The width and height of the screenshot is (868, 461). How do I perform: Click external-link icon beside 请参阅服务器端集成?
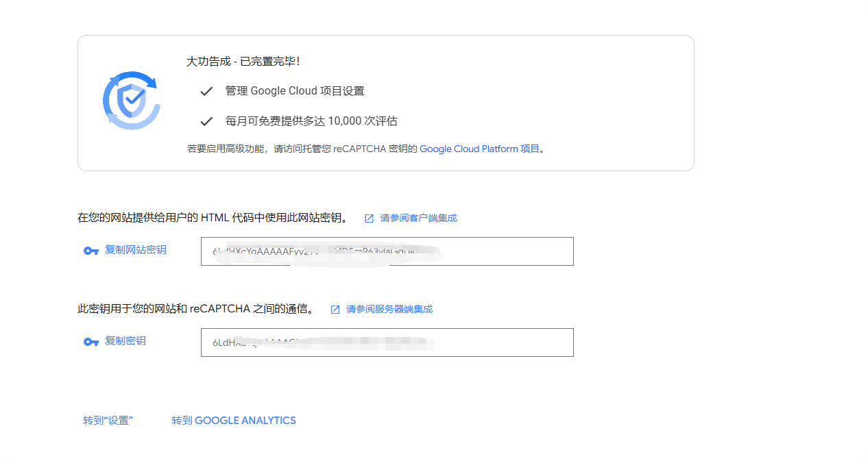[x=335, y=310]
